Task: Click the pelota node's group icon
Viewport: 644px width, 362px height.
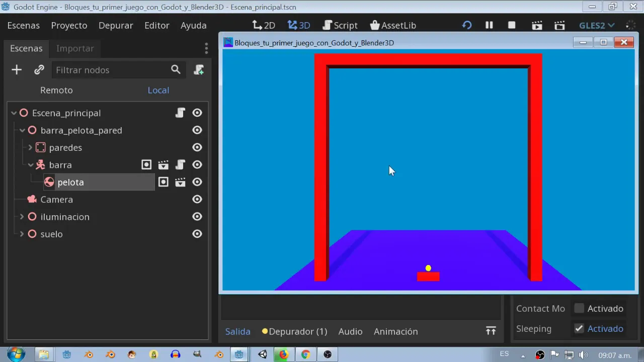Action: (x=164, y=182)
